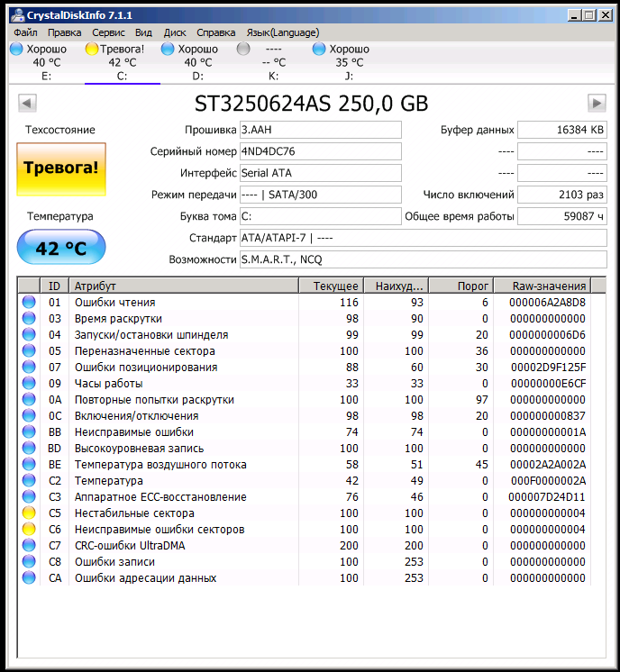Click the status orb for Температура row C2
Image resolution: width=620 pixels, height=672 pixels.
[29, 480]
